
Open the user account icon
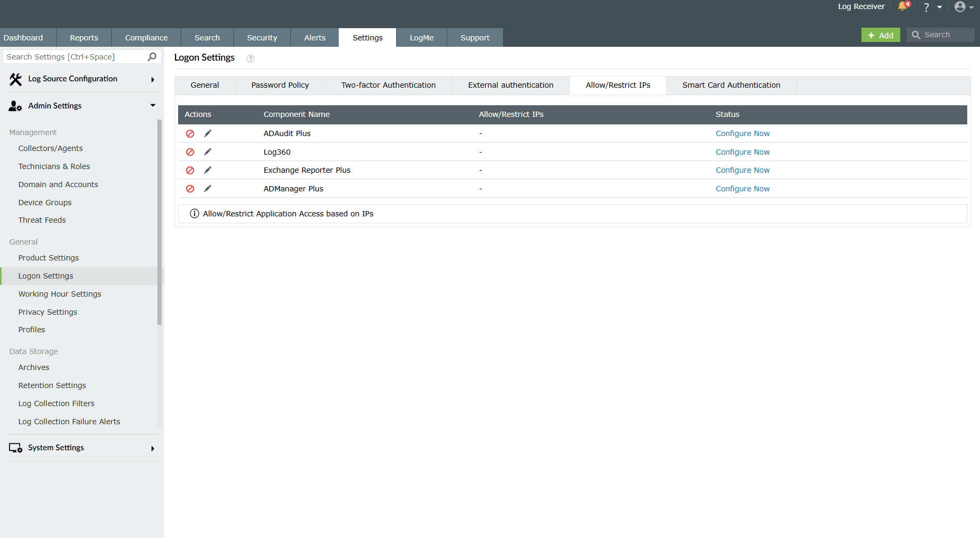(960, 7)
